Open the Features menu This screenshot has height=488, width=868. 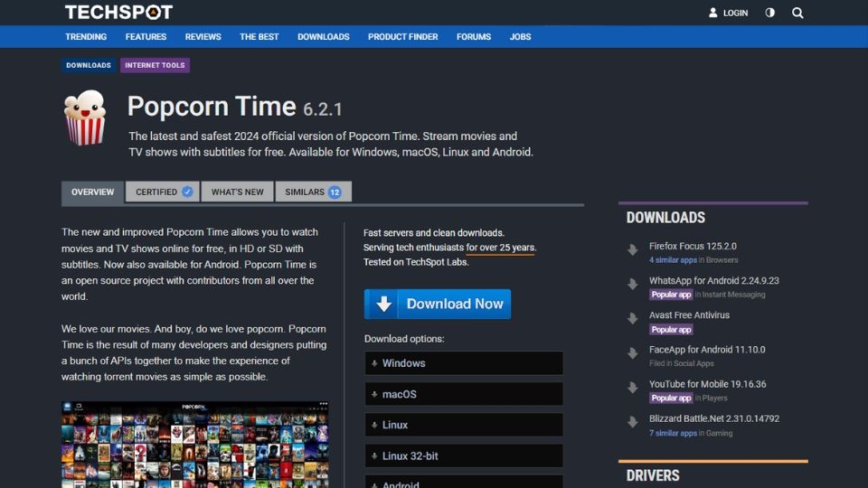tap(146, 36)
